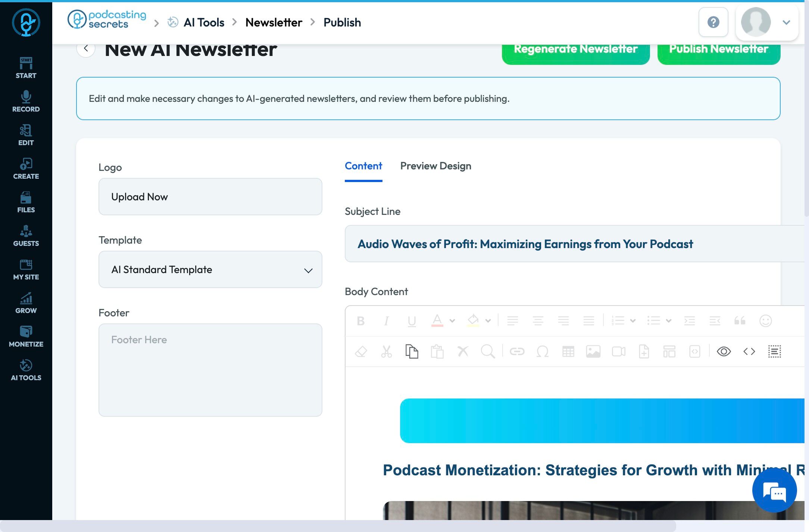Image resolution: width=809 pixels, height=532 pixels.
Task: Open the user profile dropdown arrow
Action: (786, 22)
